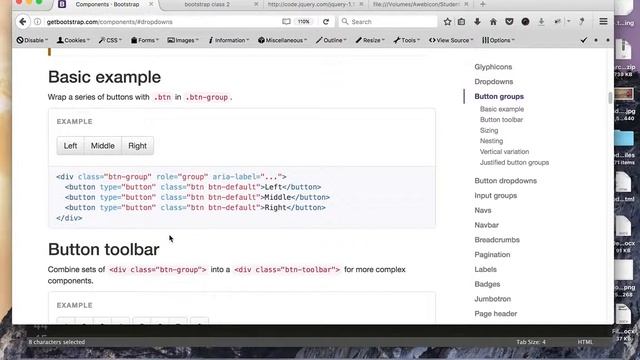Open Navbar sidebar link
The width and height of the screenshot is (640, 360).
point(487,225)
